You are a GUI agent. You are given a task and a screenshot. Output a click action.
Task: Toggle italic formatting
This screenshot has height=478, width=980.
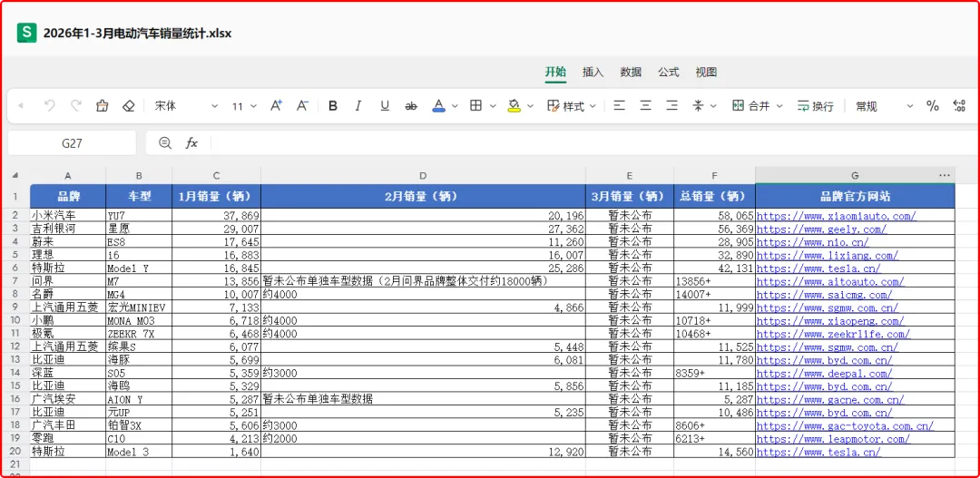click(358, 106)
